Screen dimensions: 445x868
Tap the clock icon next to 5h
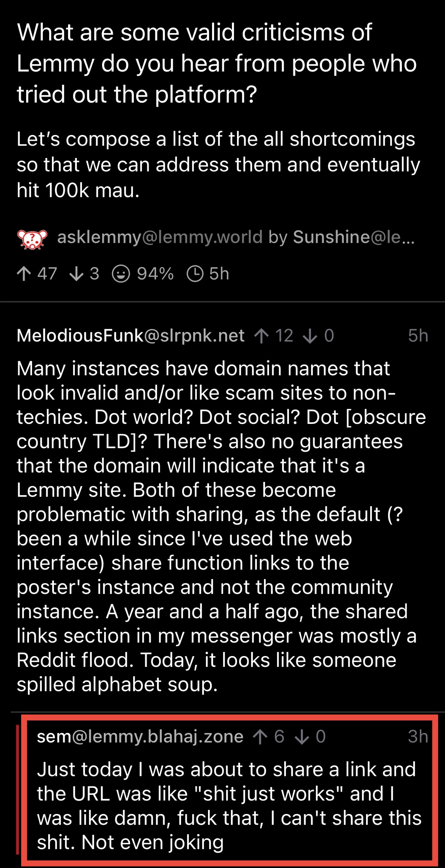point(195,274)
